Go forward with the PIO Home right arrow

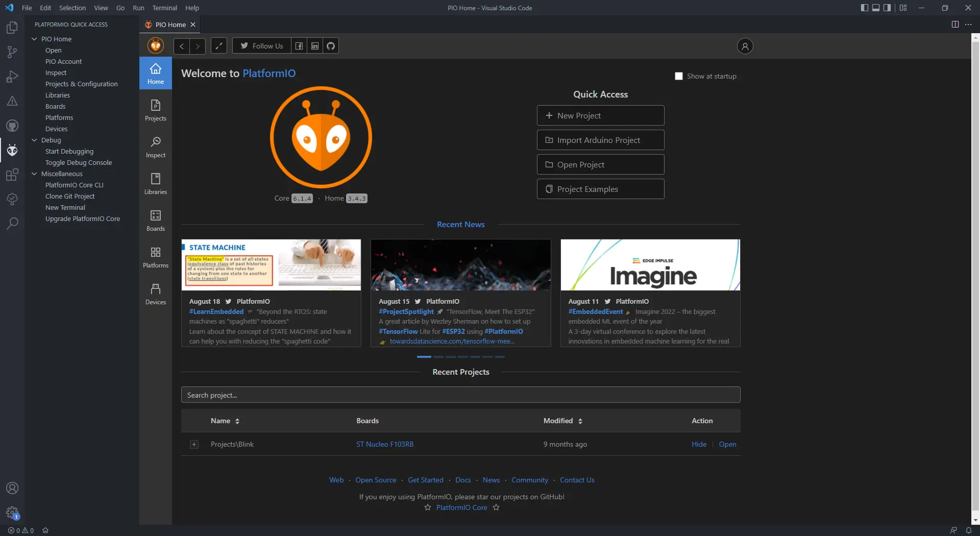[198, 46]
